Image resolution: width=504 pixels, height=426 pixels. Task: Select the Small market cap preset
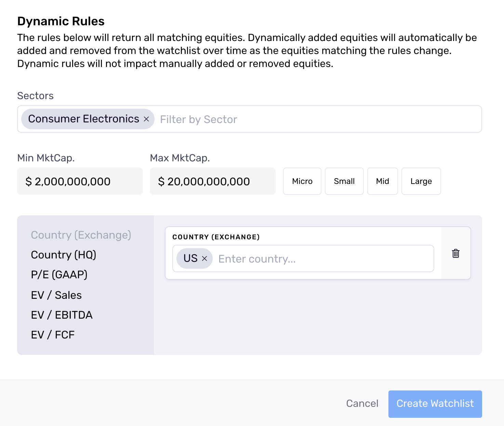344,181
